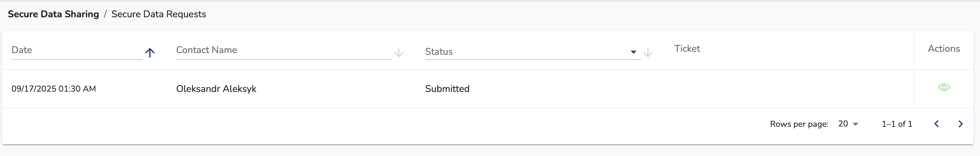The width and height of the screenshot is (980, 156).
Task: Click the 1–1 of 1 pagination text
Action: 897,124
